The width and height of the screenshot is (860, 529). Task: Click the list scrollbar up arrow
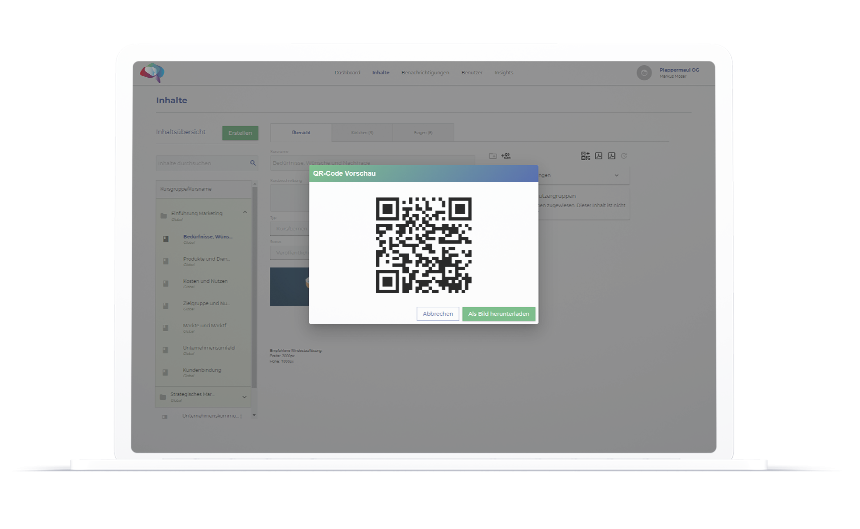click(254, 184)
